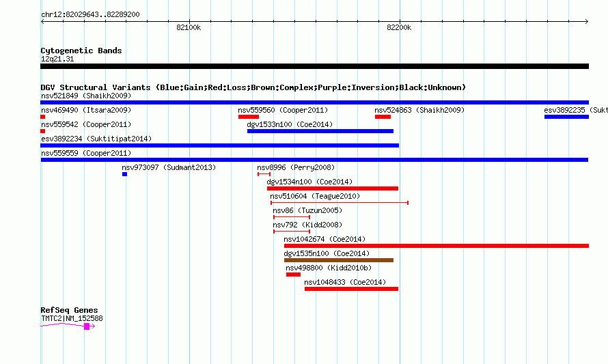This screenshot has width=608, height=364.
Task: Click the nsv1048433 (Coe2014) red bar
Action: pos(351,289)
